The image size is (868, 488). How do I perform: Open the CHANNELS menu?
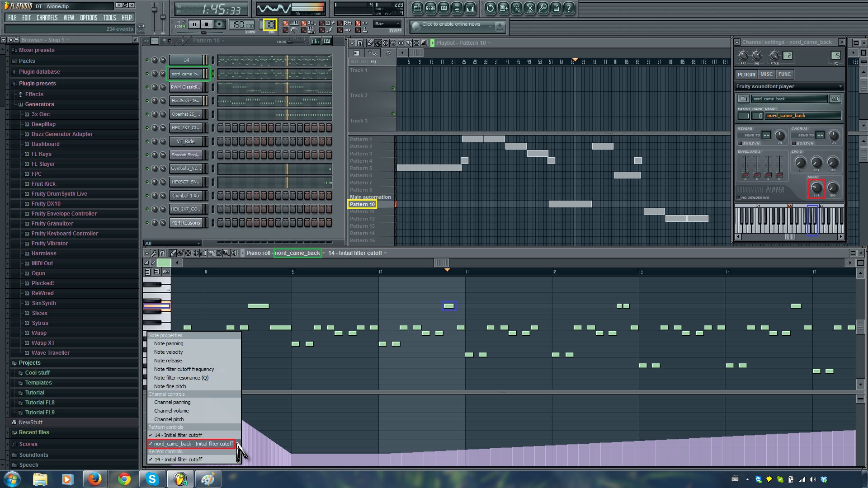pos(47,18)
